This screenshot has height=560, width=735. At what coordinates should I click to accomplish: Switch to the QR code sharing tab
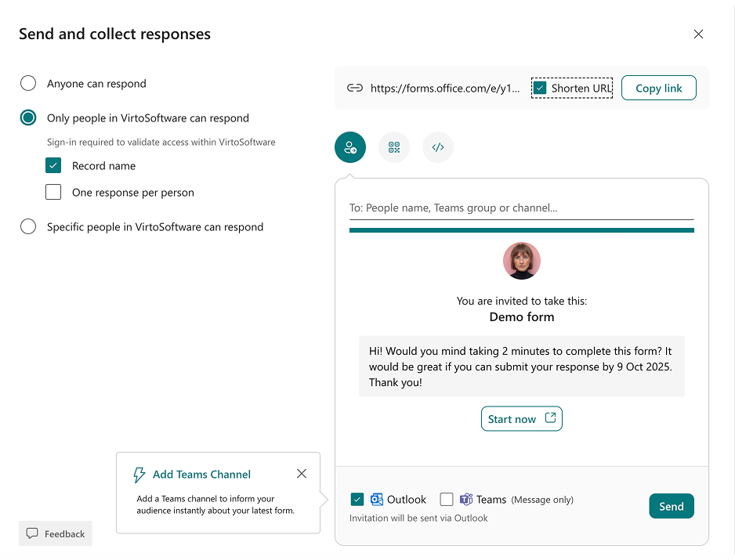[x=393, y=147]
